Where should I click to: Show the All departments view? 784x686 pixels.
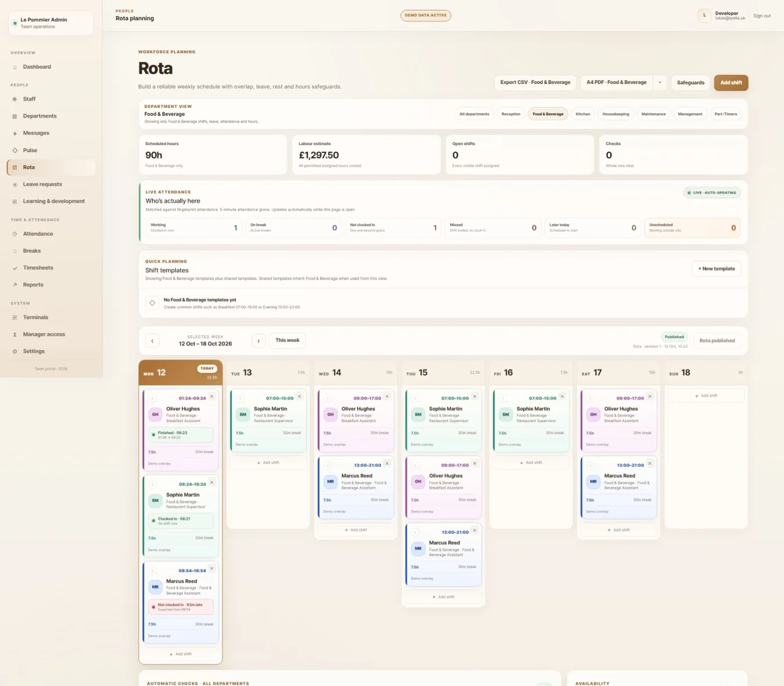474,114
